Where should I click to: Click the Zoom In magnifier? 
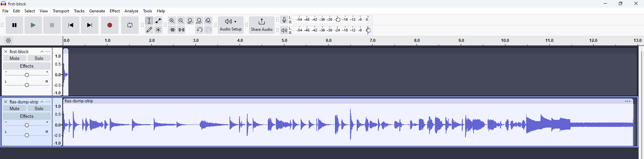pyautogui.click(x=172, y=21)
